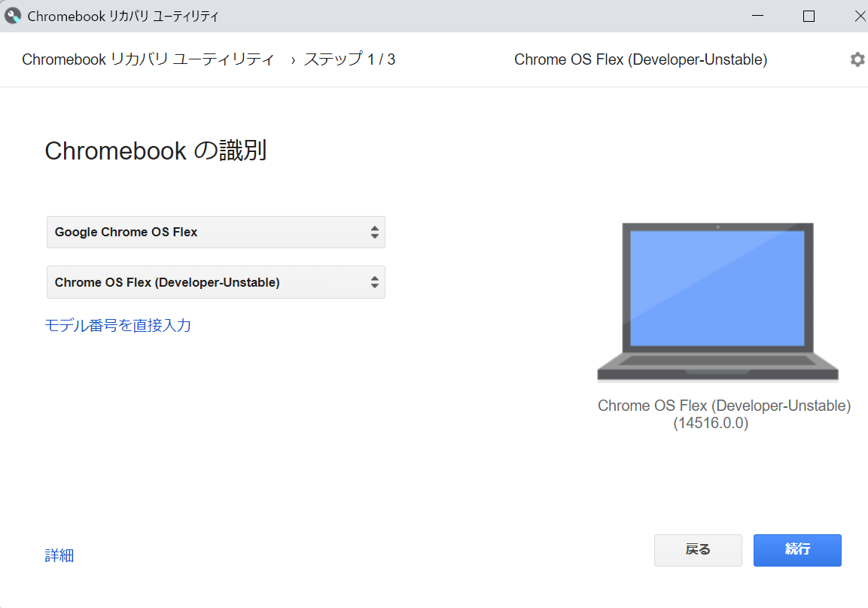Click the header Chrome OS Flex (Developer-Unstable) label
868x608 pixels.
[x=641, y=59]
